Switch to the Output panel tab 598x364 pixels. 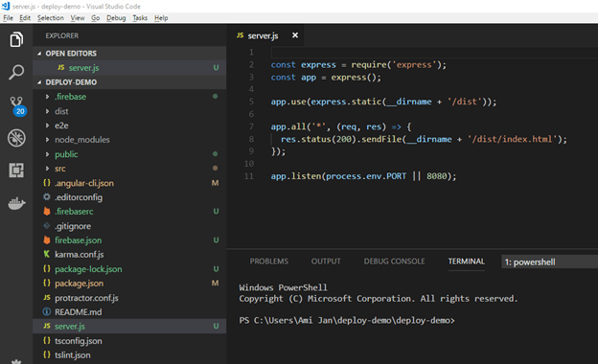pos(326,262)
